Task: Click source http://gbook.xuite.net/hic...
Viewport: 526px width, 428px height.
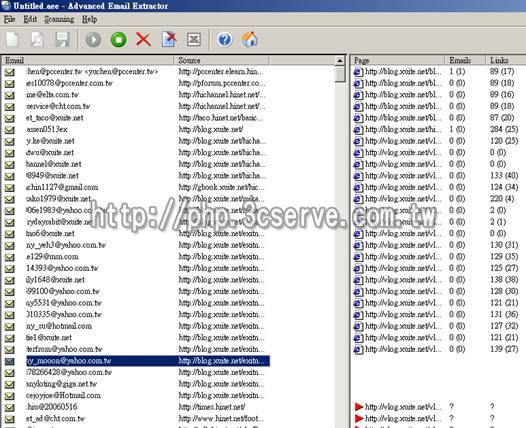Action: point(221,188)
